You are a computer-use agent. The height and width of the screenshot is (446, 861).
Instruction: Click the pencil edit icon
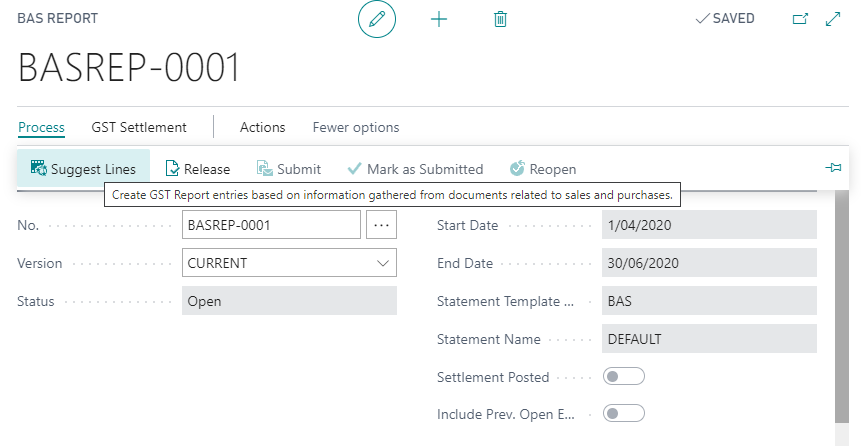click(377, 19)
